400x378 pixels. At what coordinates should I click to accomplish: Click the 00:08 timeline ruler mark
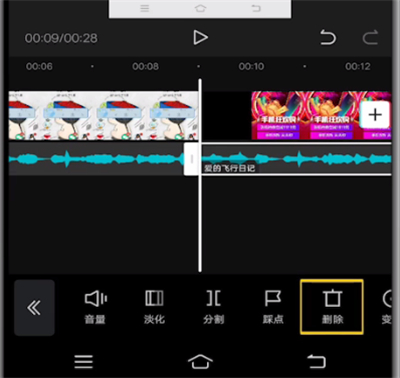pyautogui.click(x=145, y=66)
